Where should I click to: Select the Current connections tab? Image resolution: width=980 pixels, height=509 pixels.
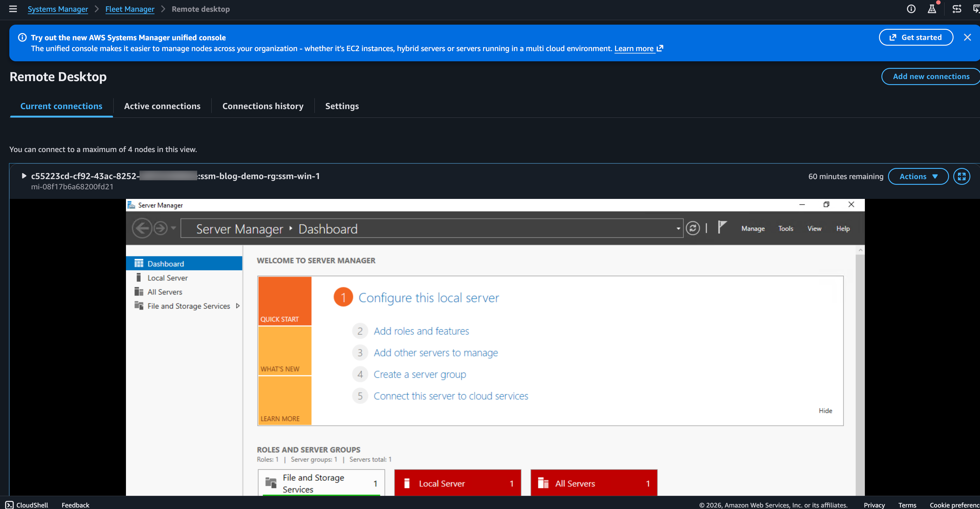point(61,106)
